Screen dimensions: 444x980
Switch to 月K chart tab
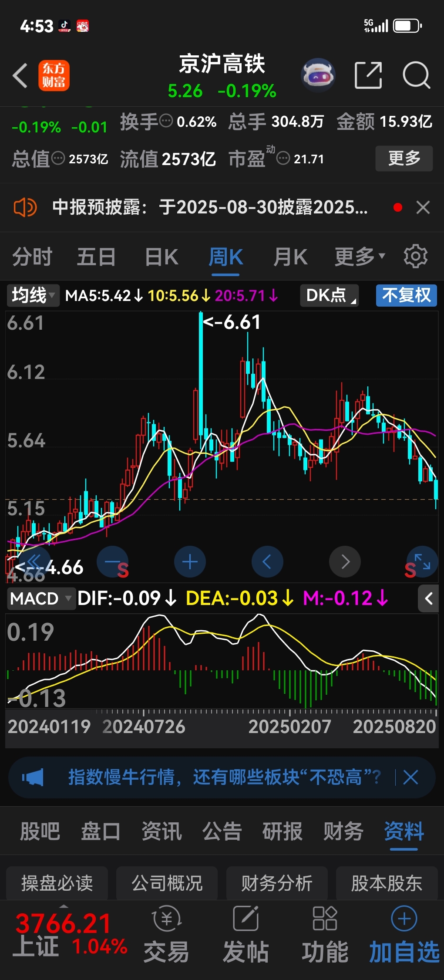pyautogui.click(x=290, y=257)
